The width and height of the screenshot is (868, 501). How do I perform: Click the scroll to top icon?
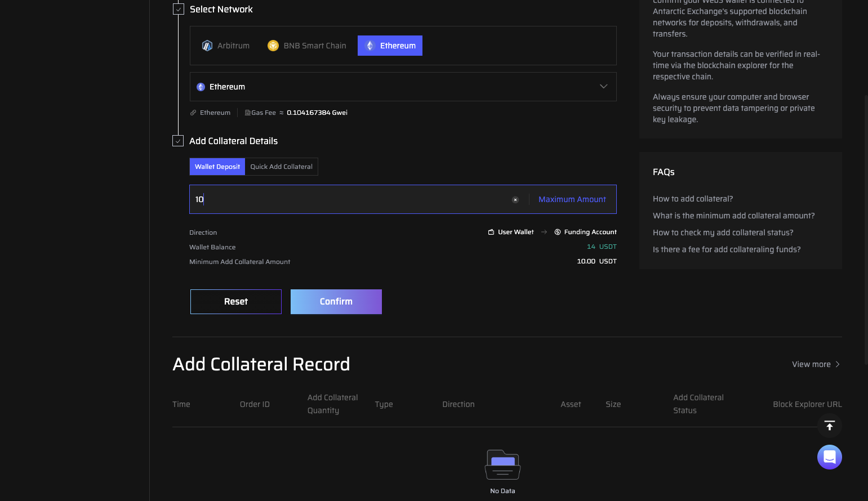tap(830, 426)
